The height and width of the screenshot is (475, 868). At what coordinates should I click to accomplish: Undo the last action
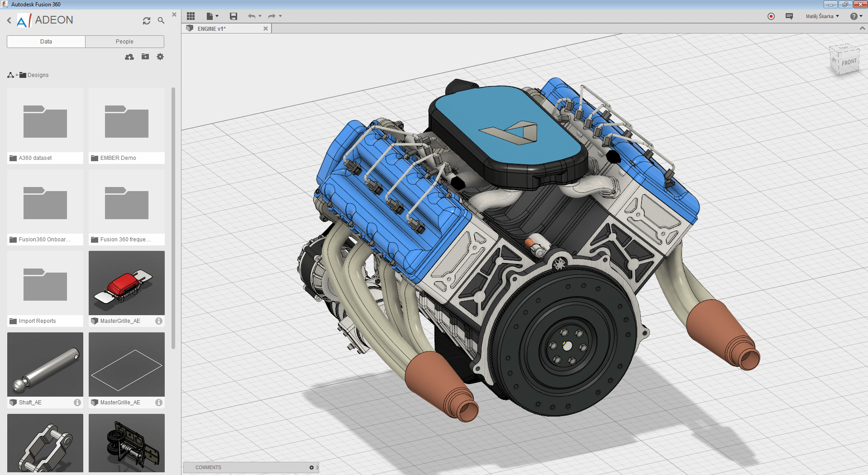point(252,16)
